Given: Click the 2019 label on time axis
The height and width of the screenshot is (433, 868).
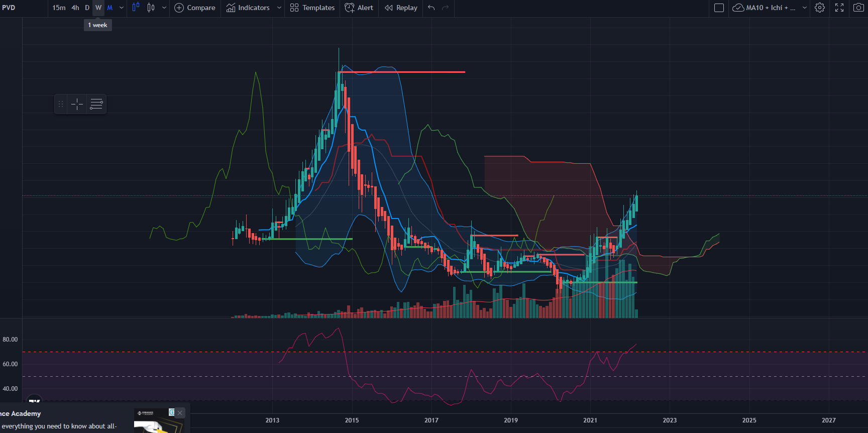Looking at the screenshot, I should [x=511, y=420].
